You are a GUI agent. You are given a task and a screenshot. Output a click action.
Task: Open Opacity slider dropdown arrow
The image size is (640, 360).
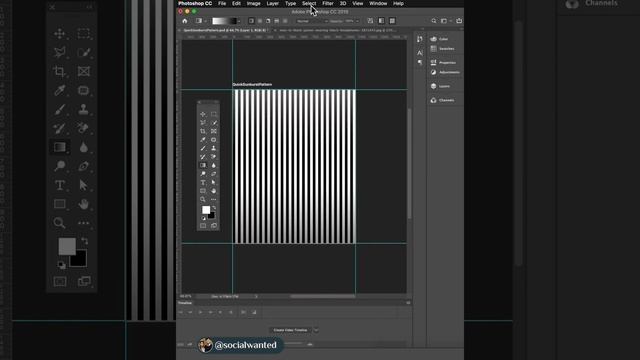click(x=358, y=21)
